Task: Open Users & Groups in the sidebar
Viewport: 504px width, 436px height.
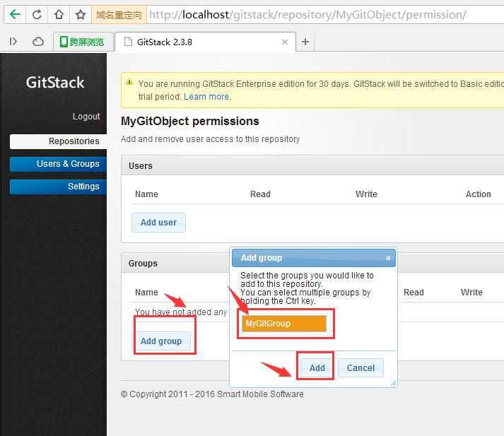Action: click(x=58, y=164)
